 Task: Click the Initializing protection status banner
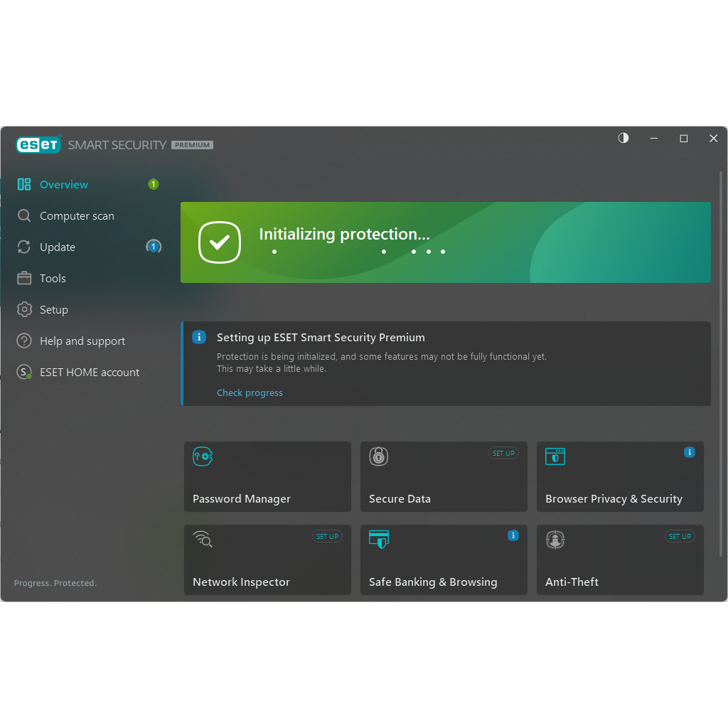[446, 242]
